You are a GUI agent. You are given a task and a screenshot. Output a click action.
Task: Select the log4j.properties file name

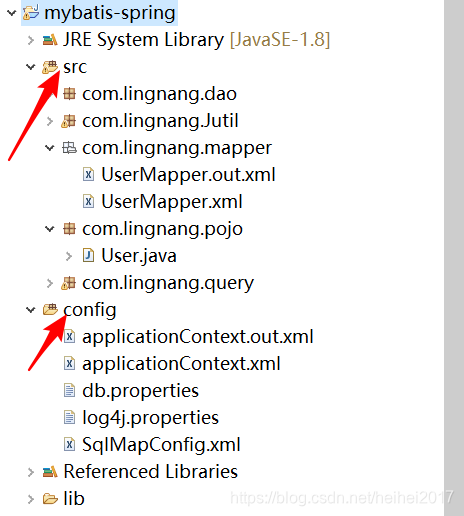[x=150, y=418]
